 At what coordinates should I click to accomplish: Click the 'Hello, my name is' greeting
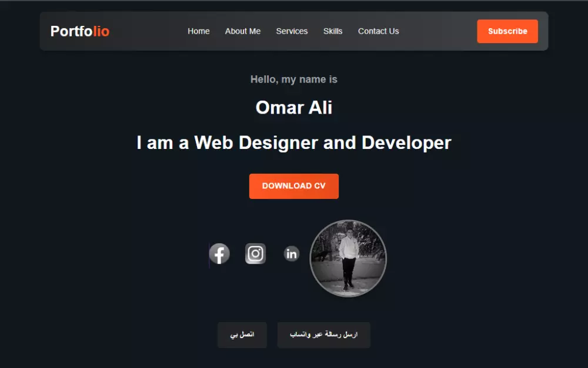[293, 79]
